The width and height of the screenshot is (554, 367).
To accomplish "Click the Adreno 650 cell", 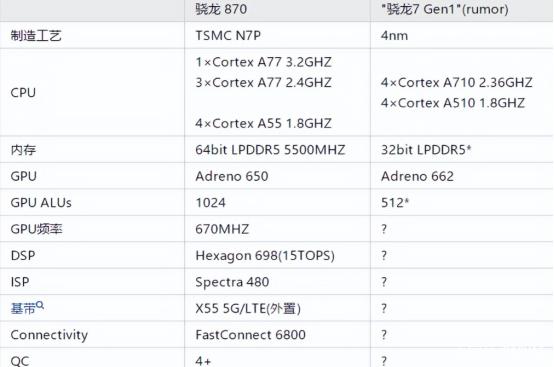I will (232, 176).
